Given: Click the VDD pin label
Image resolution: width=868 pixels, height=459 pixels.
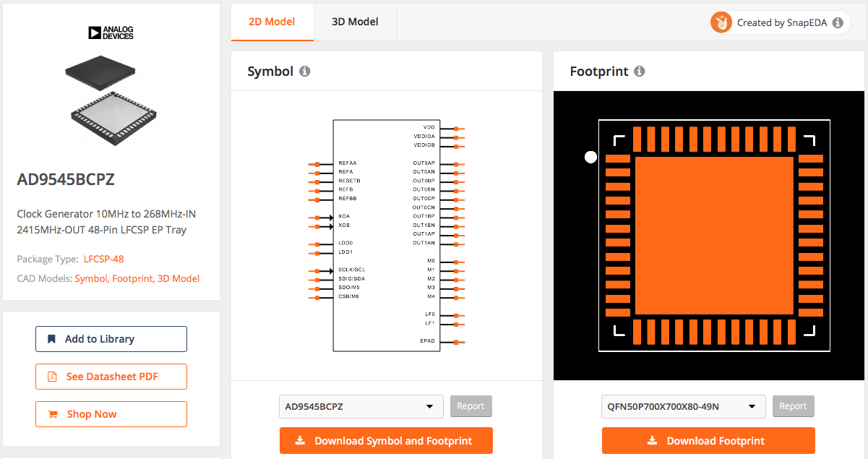Looking at the screenshot, I should [429, 127].
